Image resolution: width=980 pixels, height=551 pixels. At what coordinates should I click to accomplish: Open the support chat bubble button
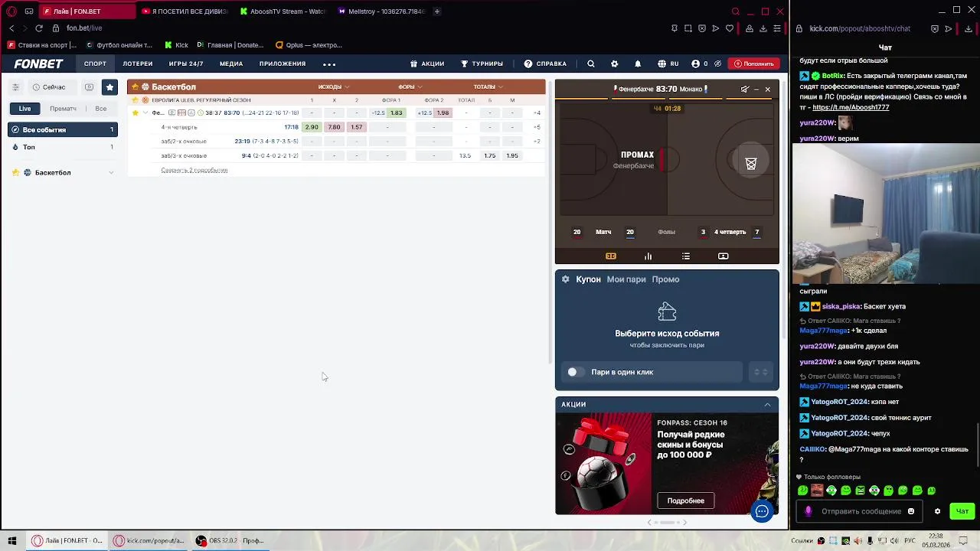[x=762, y=511]
